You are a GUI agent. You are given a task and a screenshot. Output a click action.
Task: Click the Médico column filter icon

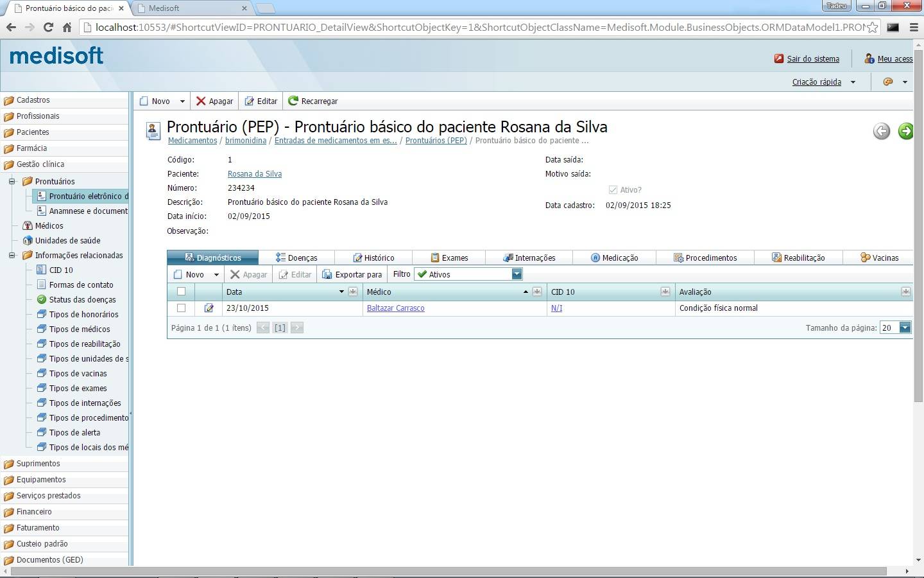point(537,292)
